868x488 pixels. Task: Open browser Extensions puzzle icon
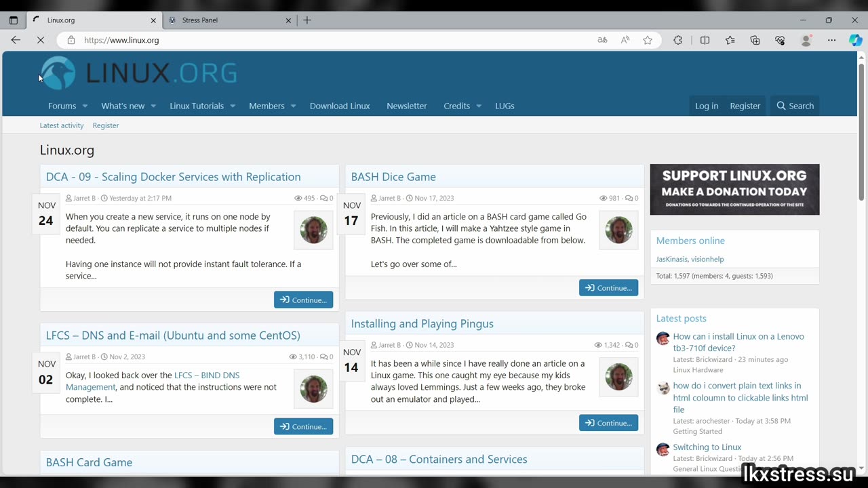point(677,40)
